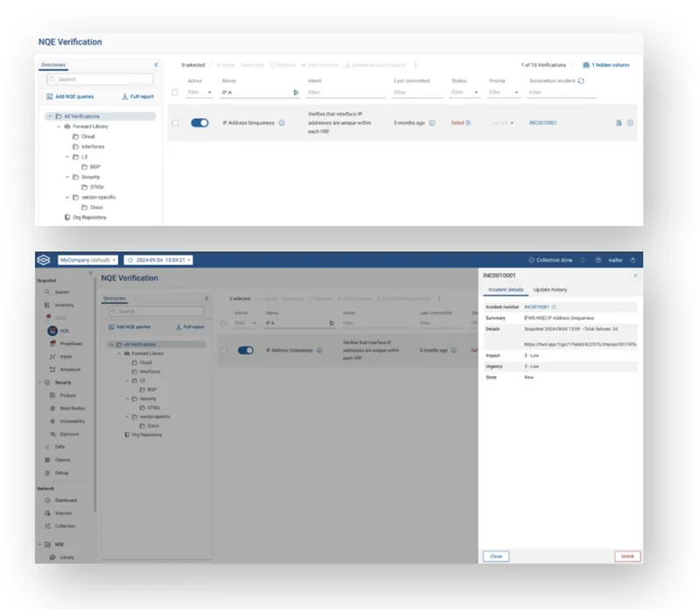Open the snapshot date picker showing 2024-09-04
Screen dimensions: 700x609
pos(162,260)
